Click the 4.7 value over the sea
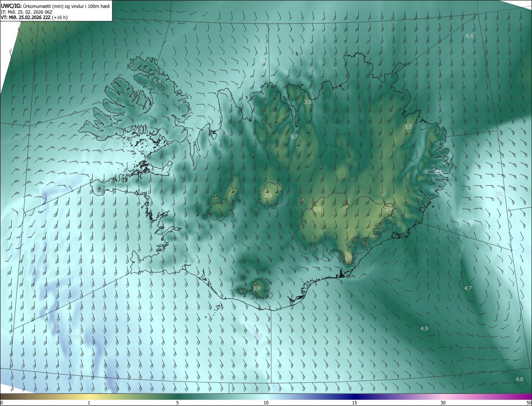Screen dimensions: 532x406 click(468, 288)
